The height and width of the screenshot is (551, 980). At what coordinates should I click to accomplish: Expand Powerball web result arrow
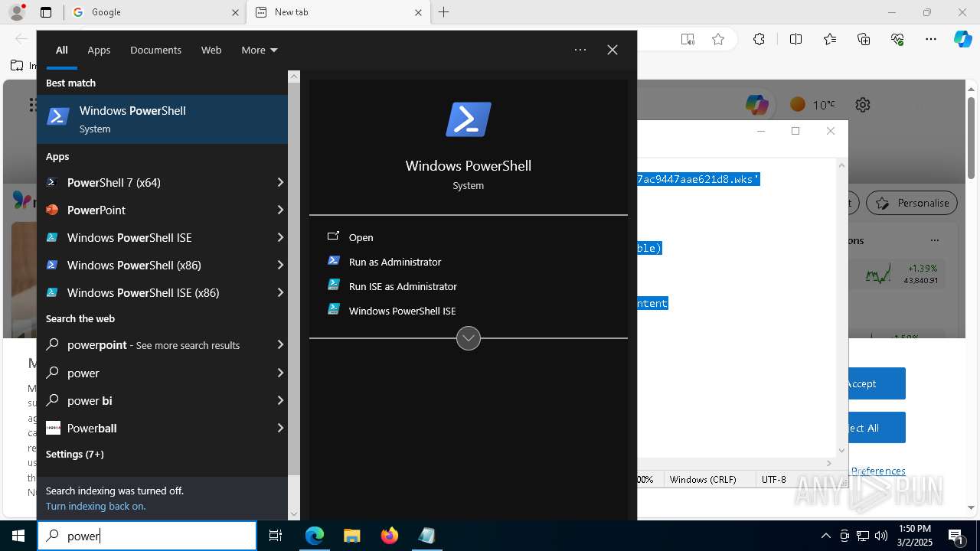click(280, 428)
